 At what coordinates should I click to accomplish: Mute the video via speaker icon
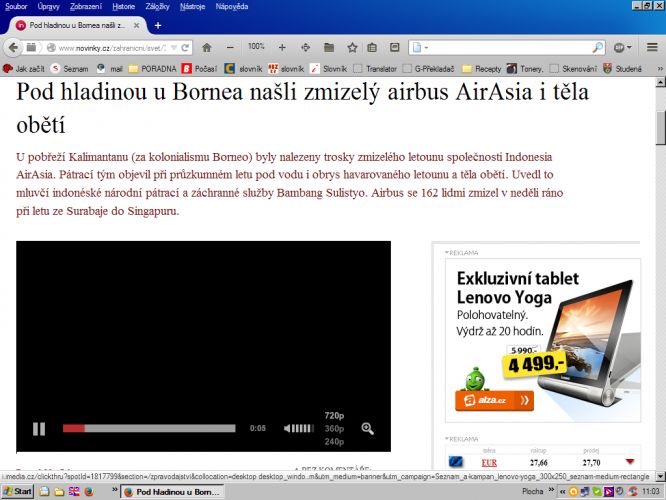click(287, 428)
